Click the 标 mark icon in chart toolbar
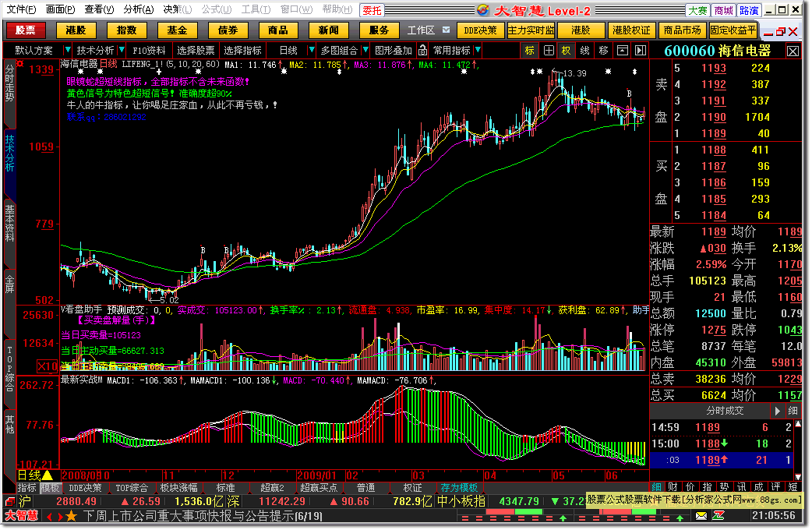The image size is (812, 530). pos(529,50)
